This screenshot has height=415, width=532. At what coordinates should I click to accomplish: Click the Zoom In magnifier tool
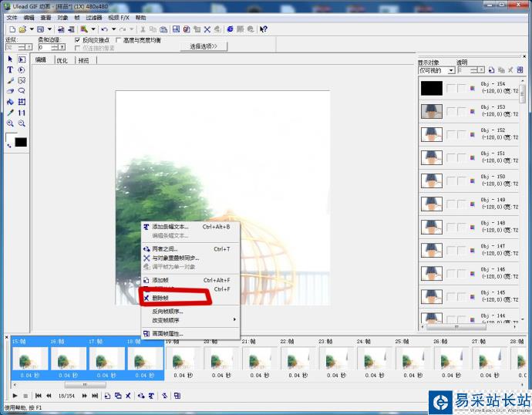(x=10, y=123)
